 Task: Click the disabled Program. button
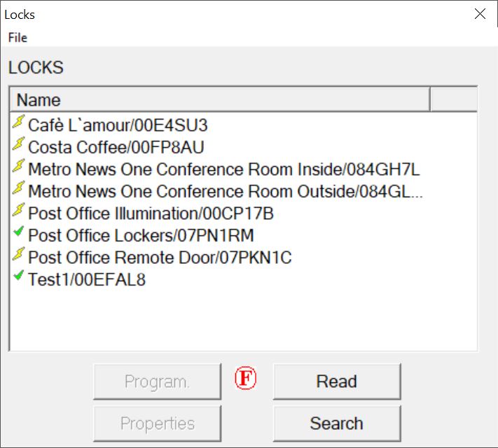click(157, 381)
